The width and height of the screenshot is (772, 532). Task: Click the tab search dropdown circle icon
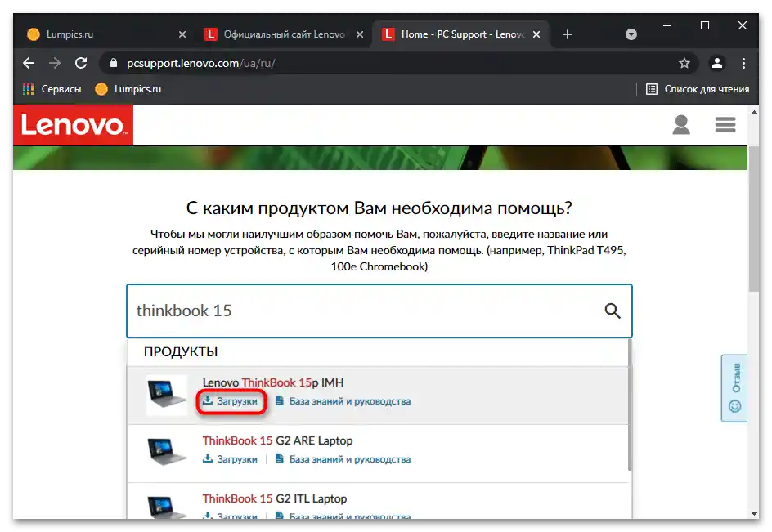point(631,34)
